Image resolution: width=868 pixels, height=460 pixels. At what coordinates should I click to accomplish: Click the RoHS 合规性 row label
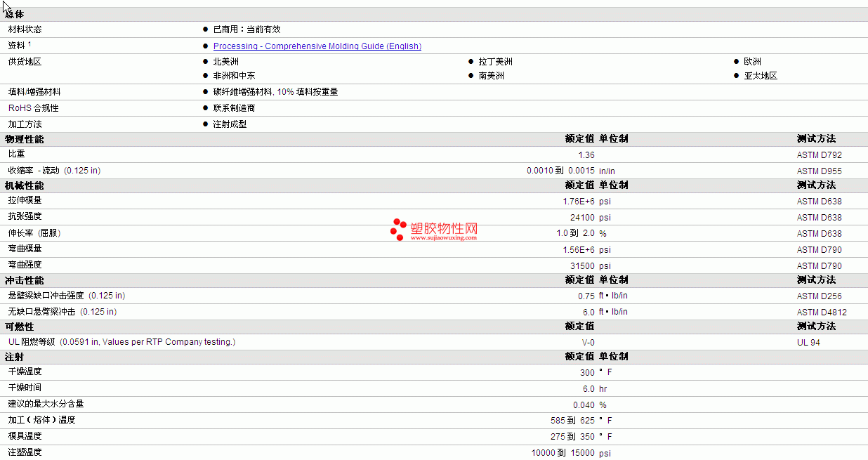click(34, 108)
